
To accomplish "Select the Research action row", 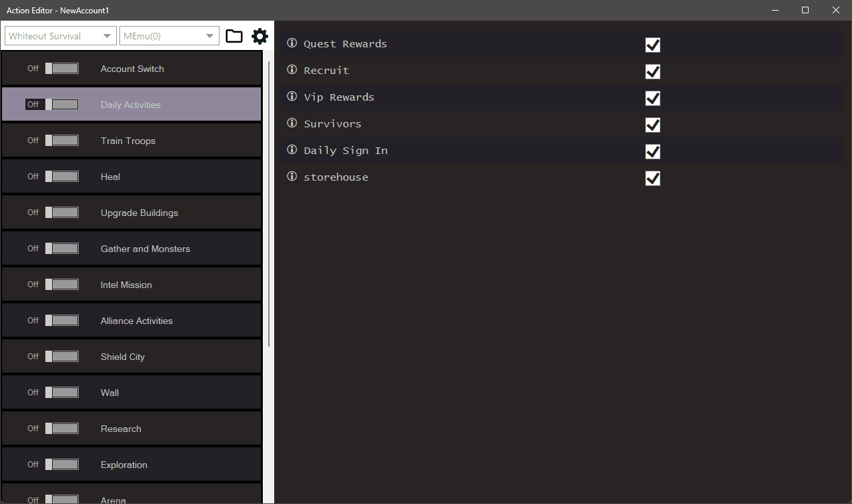I will coord(131,429).
